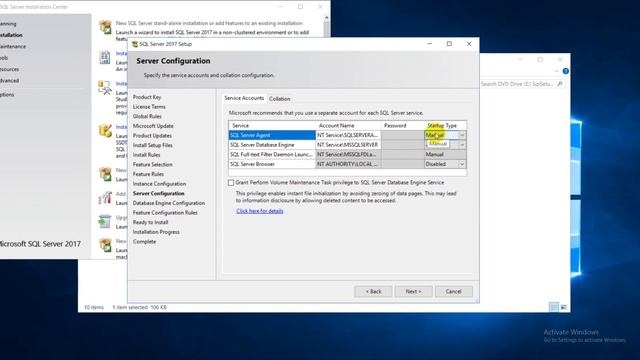Click the SQL Server 2017 Setup title bar icon
Screen dimensions: 640x360
(135, 44)
